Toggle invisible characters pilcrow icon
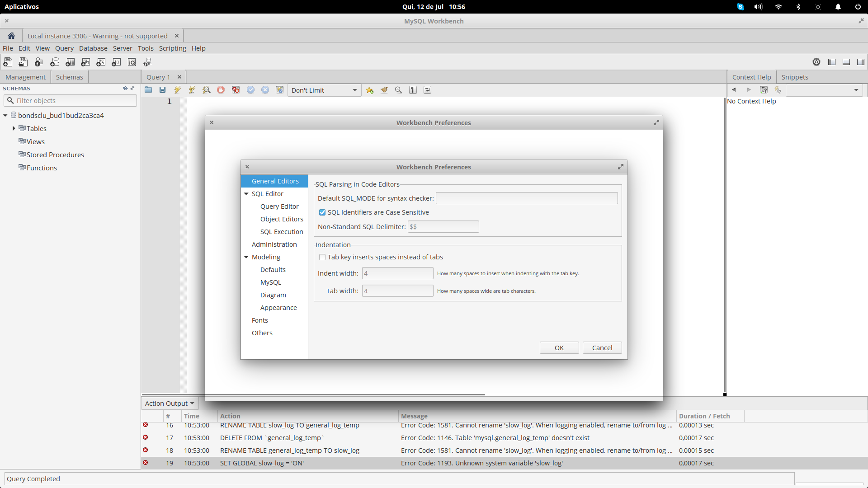This screenshot has width=868, height=488. 413,90
